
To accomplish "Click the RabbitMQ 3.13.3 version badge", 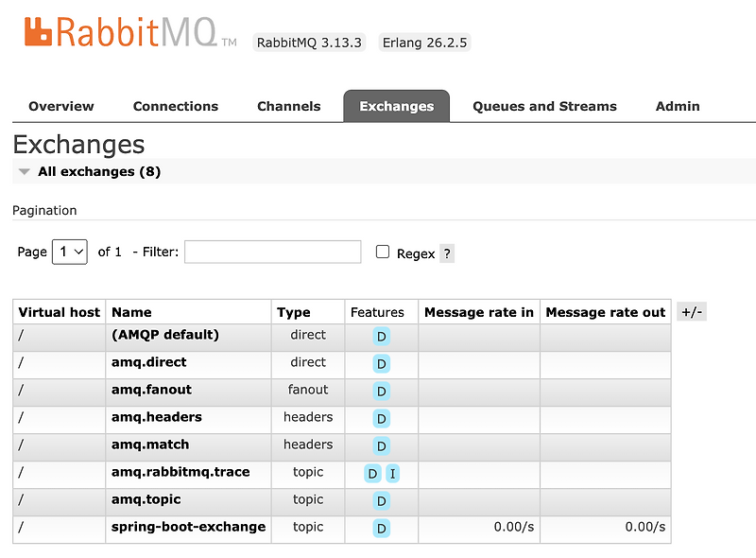I will 309,42.
